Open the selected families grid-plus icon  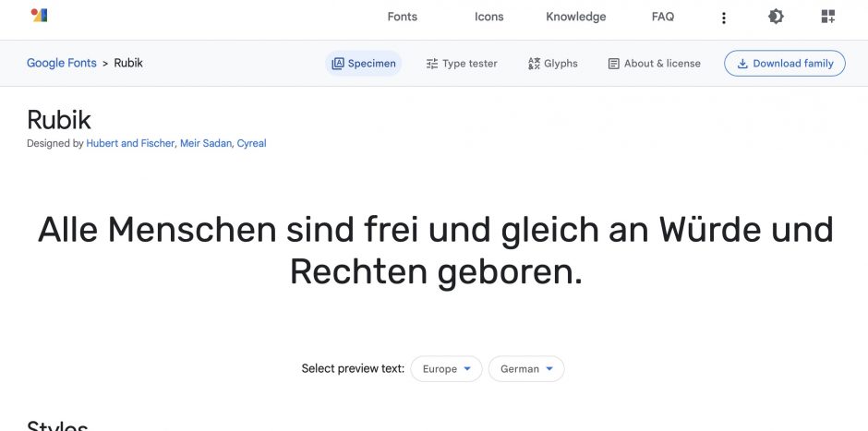827,17
